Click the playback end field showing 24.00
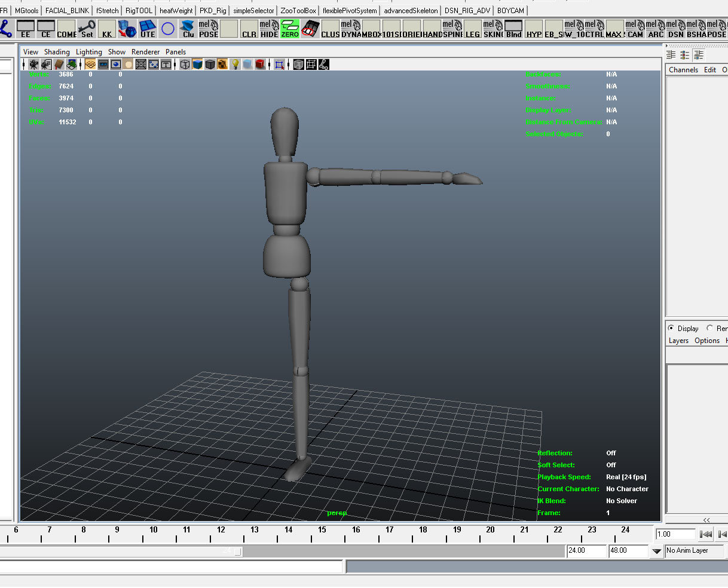This screenshot has width=728, height=588. click(586, 551)
